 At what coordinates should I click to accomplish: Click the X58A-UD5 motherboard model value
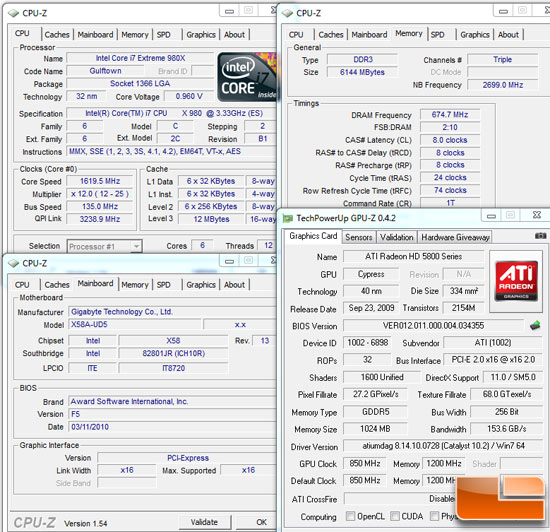pos(135,324)
